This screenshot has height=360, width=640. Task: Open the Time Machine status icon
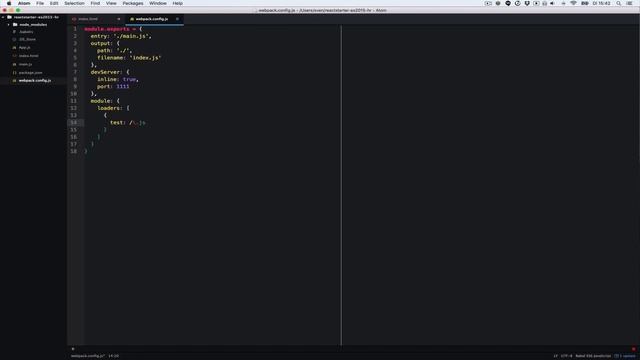coord(518,3)
